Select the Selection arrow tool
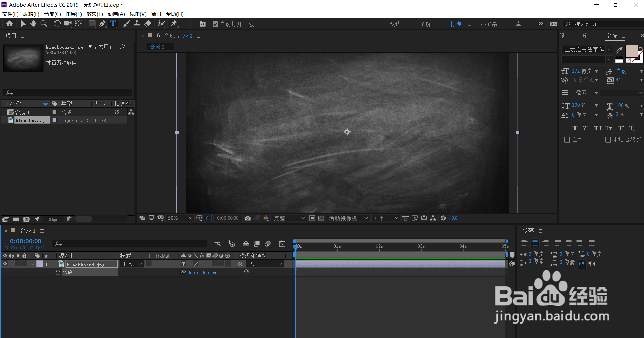 [x=23, y=24]
